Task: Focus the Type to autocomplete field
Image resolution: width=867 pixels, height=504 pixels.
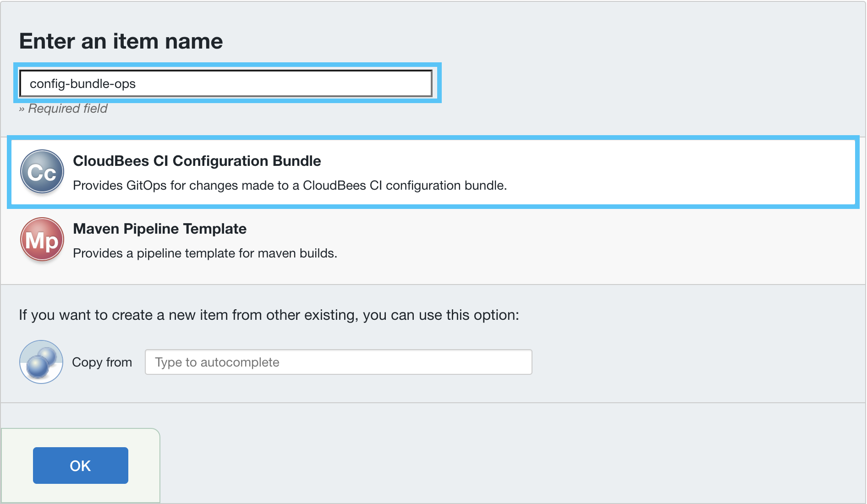Action: (x=338, y=362)
